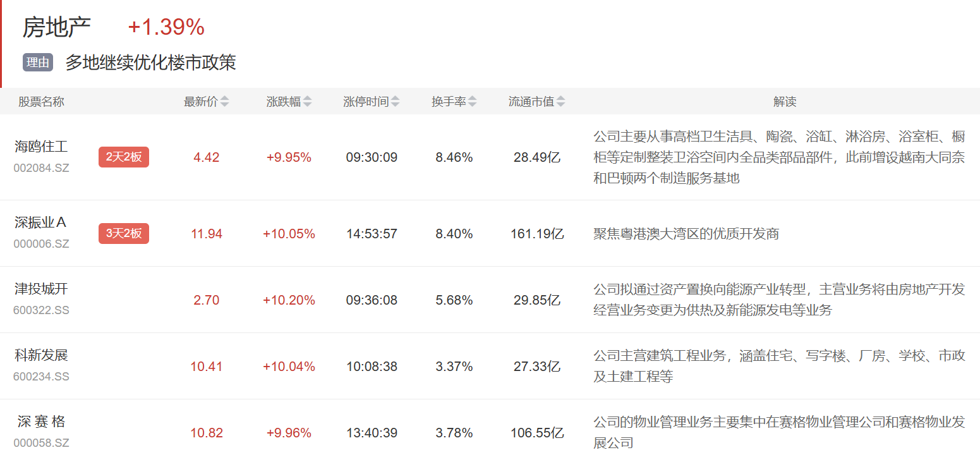980x462 pixels.
Task: Click the 股票名称 column header
Action: pos(41,102)
